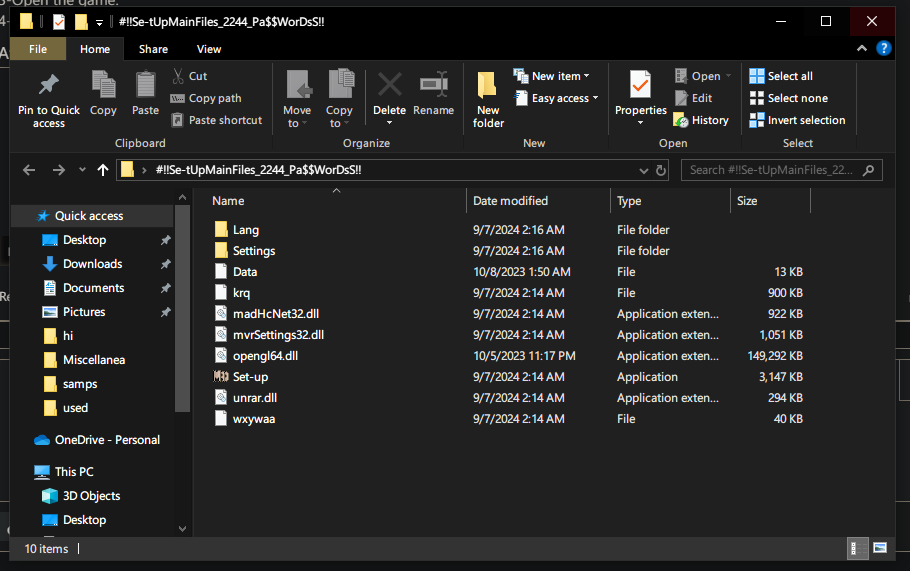Open the Move to dropdown button
The height and width of the screenshot is (571, 910).
pyautogui.click(x=297, y=99)
